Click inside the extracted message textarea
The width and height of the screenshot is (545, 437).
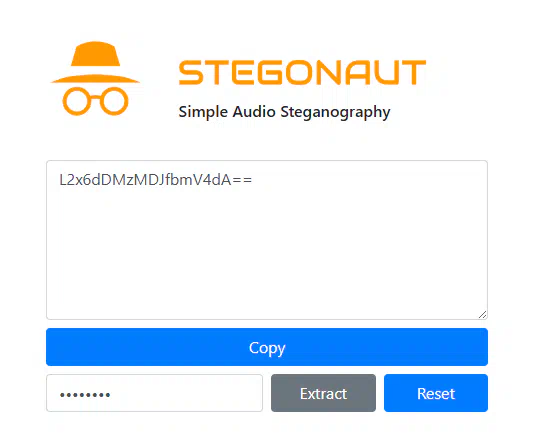267,240
